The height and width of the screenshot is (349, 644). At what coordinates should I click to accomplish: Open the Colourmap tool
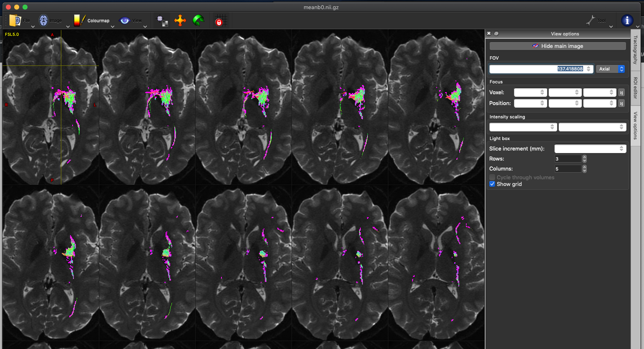click(79, 20)
